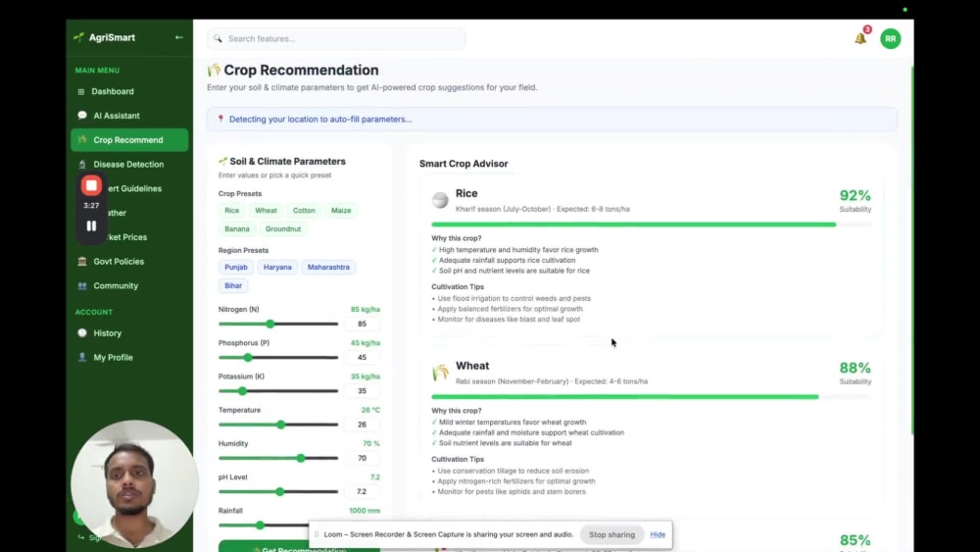The image size is (980, 552).
Task: Click the sprout icon beside Soil & Climate Parameters
Action: tap(222, 162)
